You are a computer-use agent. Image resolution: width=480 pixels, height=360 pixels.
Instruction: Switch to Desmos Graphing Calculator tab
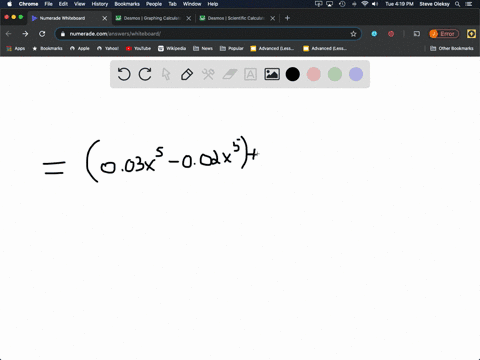pyautogui.click(x=152, y=18)
